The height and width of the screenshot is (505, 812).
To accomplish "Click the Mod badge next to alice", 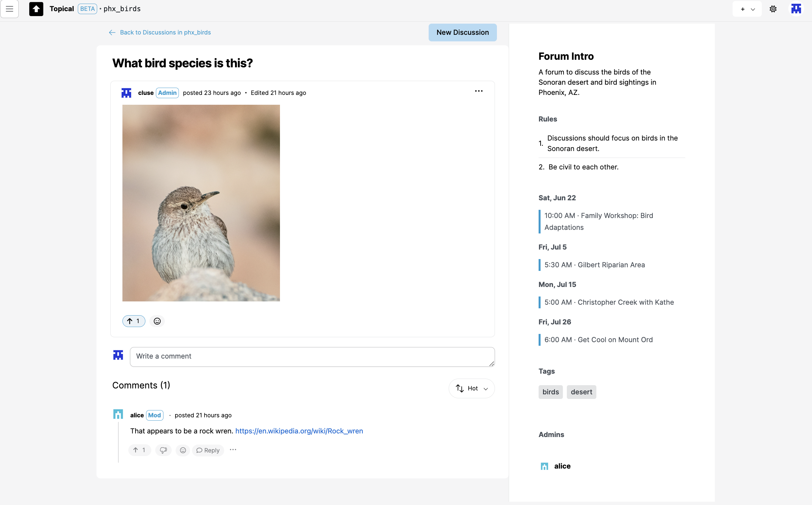I will pyautogui.click(x=155, y=415).
